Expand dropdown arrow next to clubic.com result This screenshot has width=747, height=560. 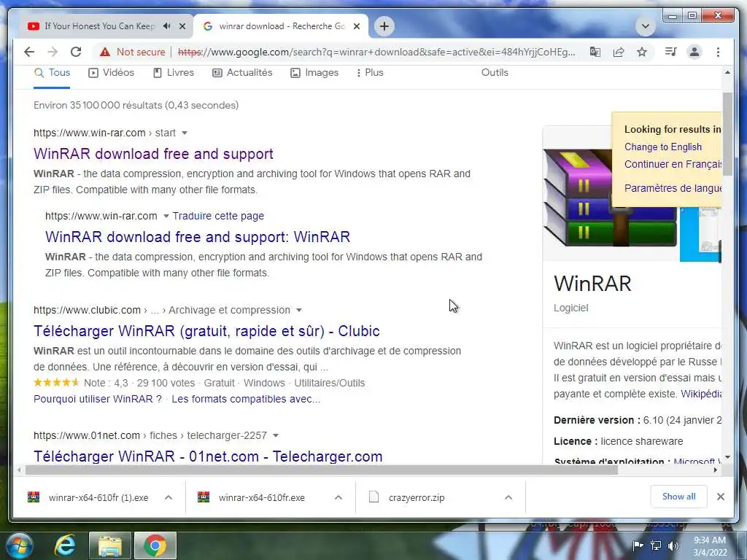(x=298, y=310)
